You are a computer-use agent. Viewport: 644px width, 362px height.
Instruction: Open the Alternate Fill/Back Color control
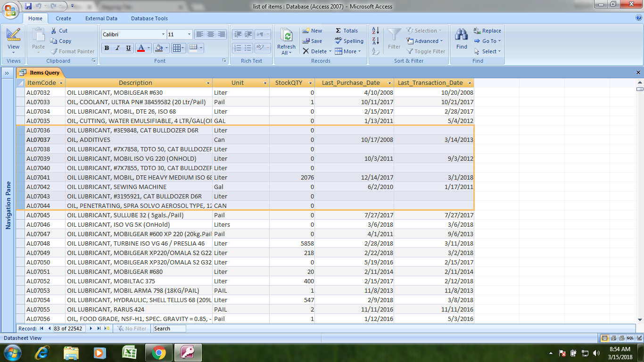(x=195, y=48)
